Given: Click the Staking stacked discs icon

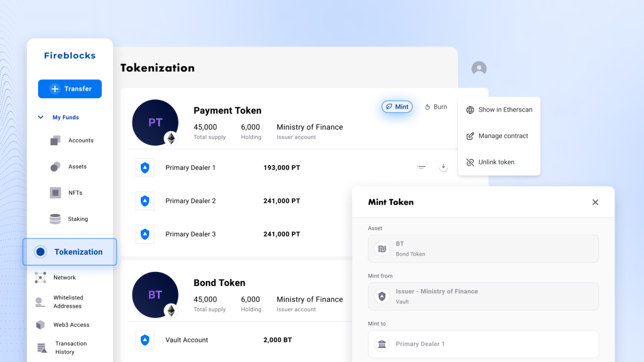Looking at the screenshot, I should click(x=55, y=219).
